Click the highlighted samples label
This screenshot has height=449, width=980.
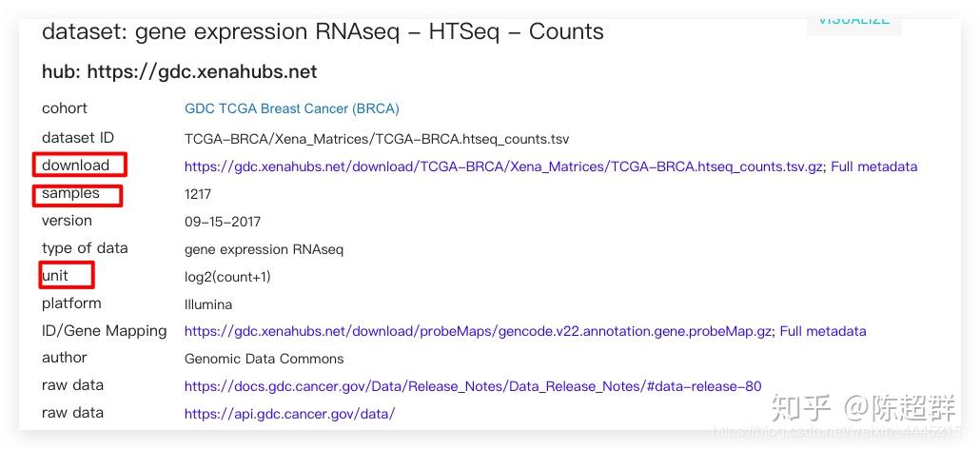[70, 194]
